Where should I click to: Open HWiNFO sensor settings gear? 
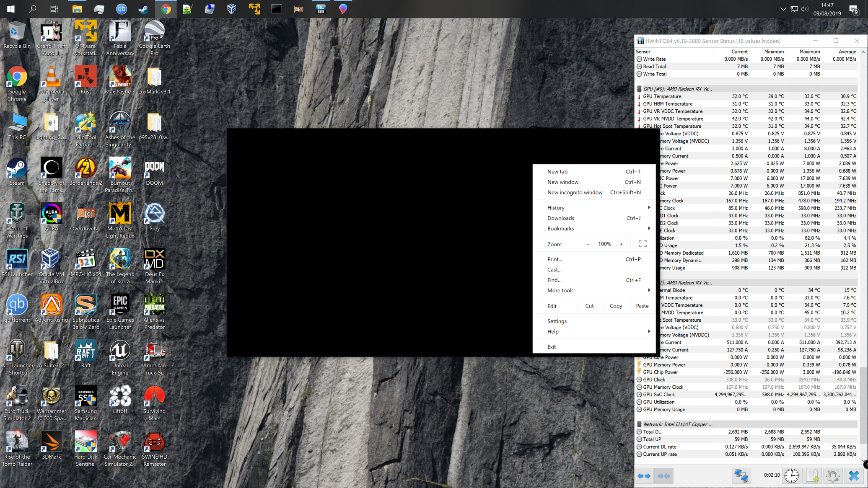[832, 476]
